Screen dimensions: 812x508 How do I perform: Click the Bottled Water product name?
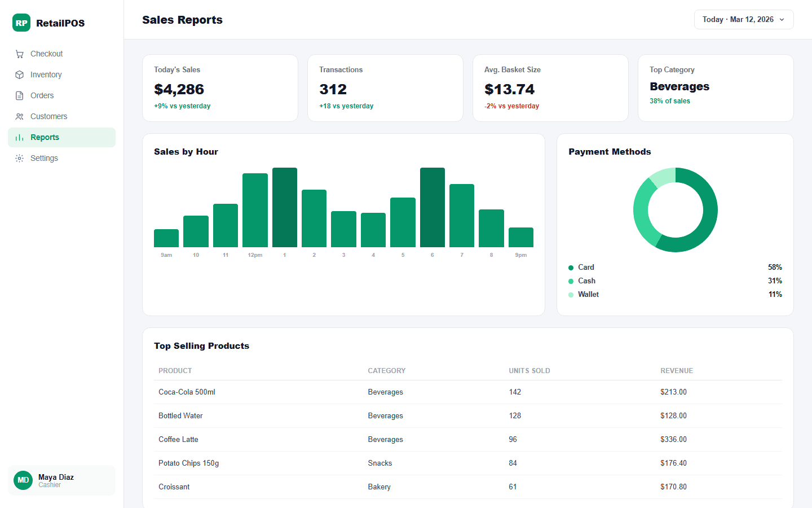coord(180,416)
